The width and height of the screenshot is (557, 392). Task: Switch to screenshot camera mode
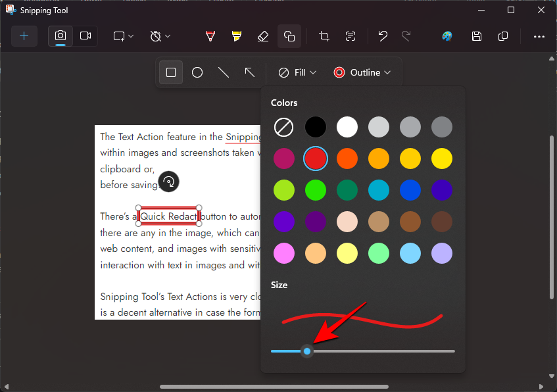61,36
